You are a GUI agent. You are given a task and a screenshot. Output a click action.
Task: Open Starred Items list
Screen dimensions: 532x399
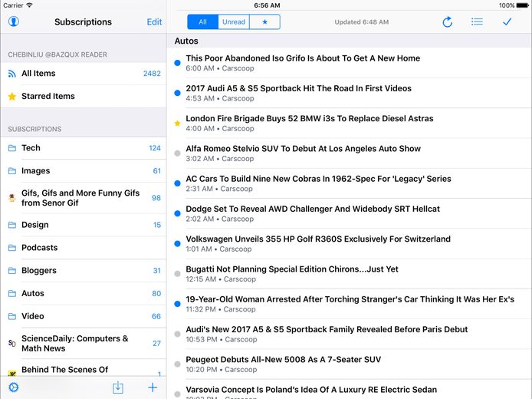click(84, 96)
